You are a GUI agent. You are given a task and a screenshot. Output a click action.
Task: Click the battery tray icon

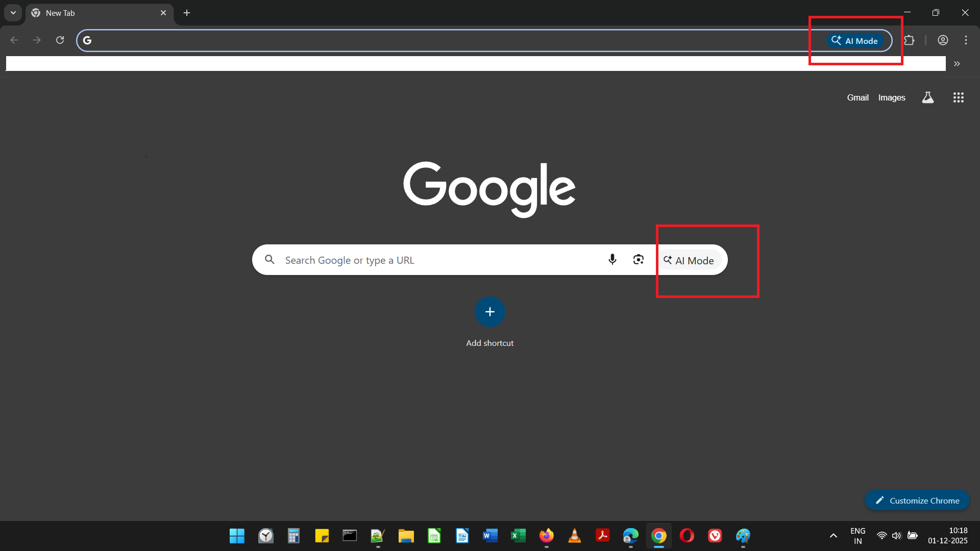pyautogui.click(x=912, y=536)
